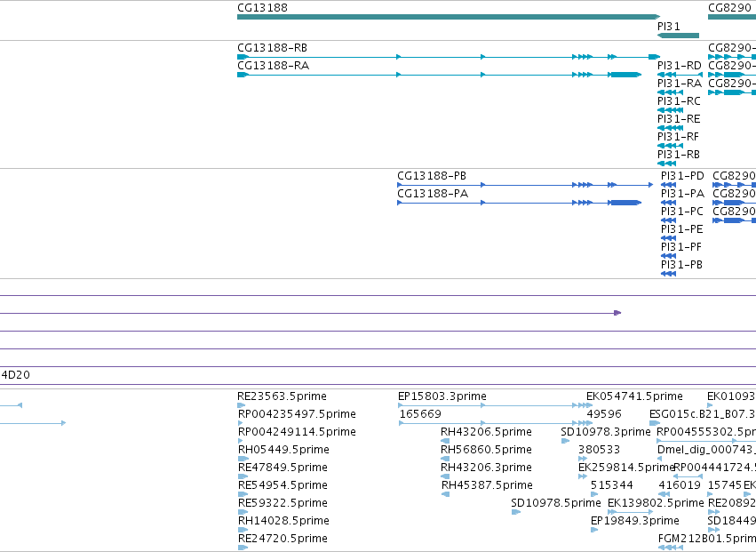
Task: Open EST RH14028.5prime
Action: coord(283,521)
